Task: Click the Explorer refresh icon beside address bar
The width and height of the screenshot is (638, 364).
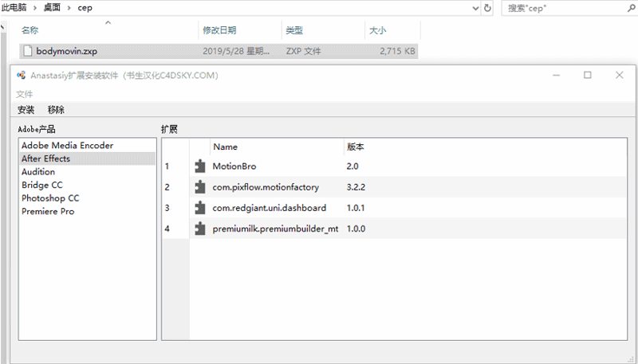Action: pos(487,8)
